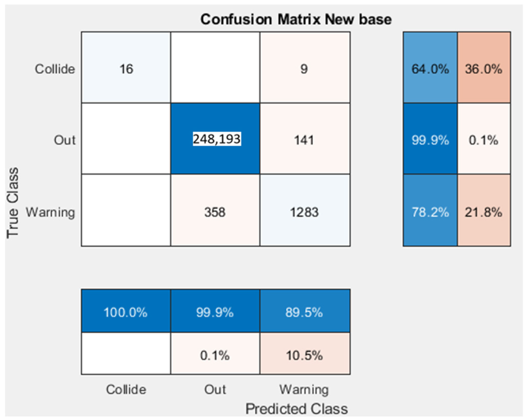Select the Warning-Warning cell showing 1283
527x420 pixels.
point(305,210)
